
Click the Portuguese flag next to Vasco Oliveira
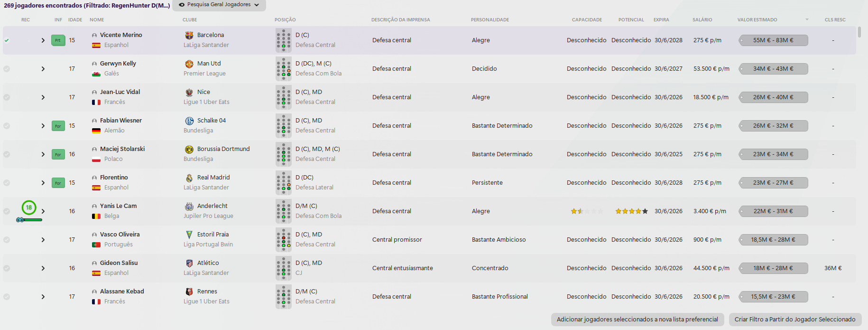click(96, 245)
